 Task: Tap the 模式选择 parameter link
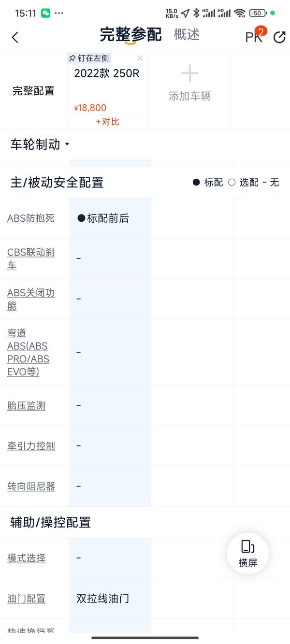pos(26,558)
